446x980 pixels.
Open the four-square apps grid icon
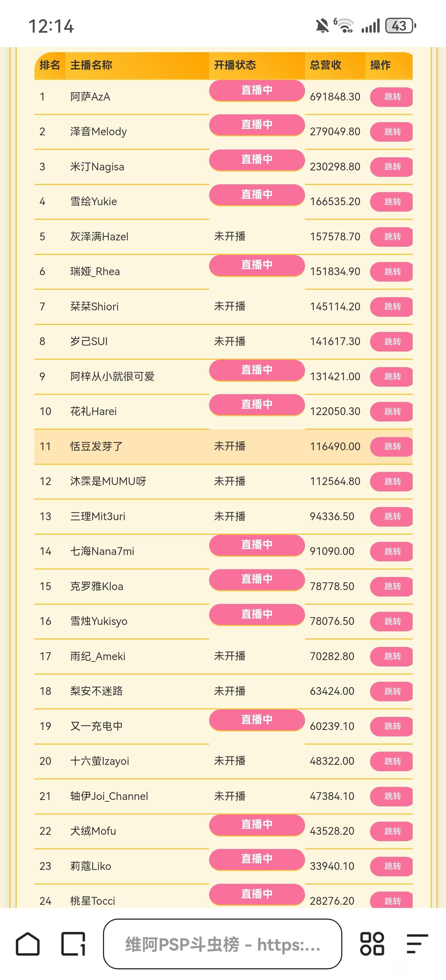click(372, 944)
